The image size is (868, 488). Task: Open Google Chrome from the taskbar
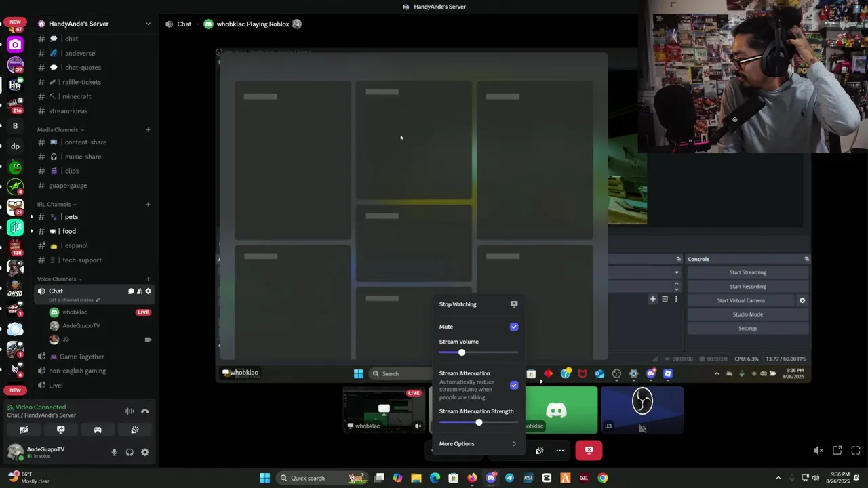[602, 478]
